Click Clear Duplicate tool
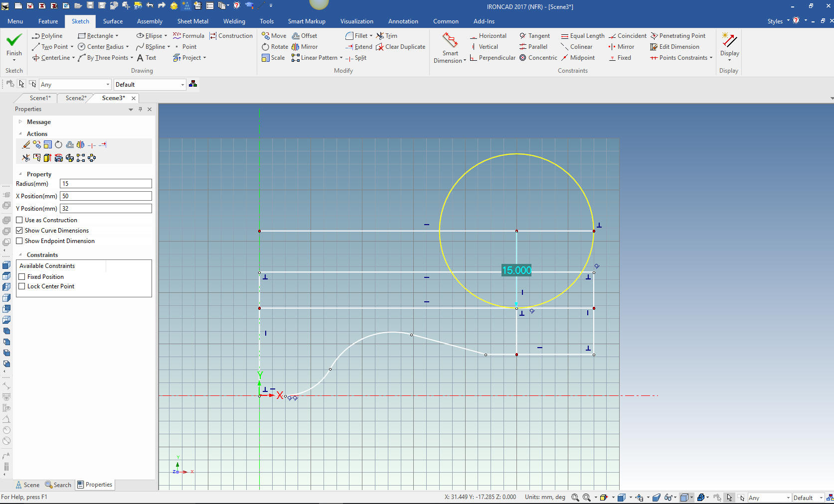834x504 pixels. [x=401, y=47]
